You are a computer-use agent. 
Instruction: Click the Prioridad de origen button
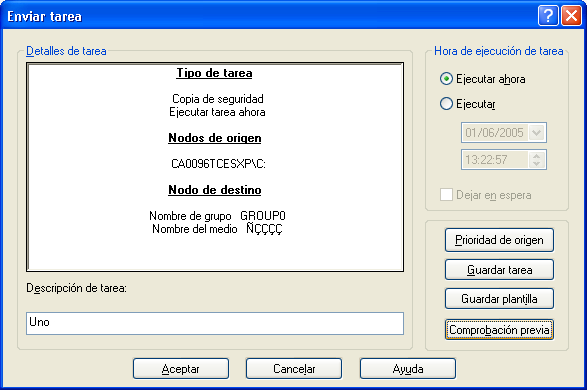coord(499,240)
